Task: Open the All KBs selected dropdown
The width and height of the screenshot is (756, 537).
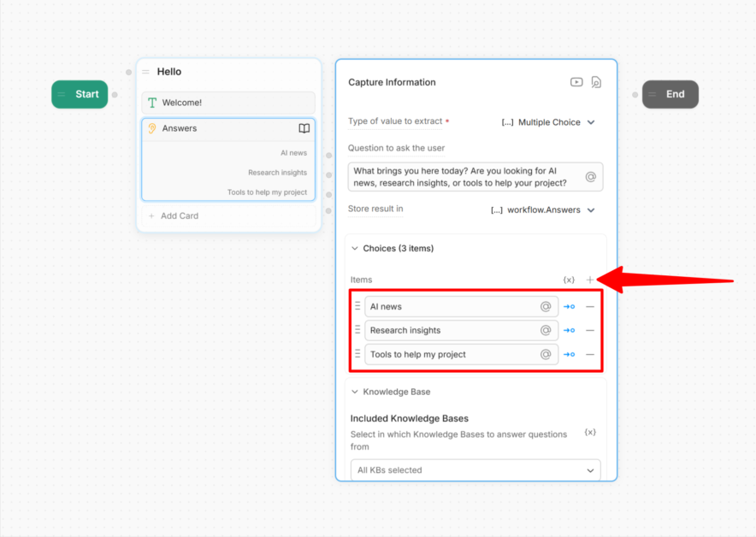Action: point(475,470)
